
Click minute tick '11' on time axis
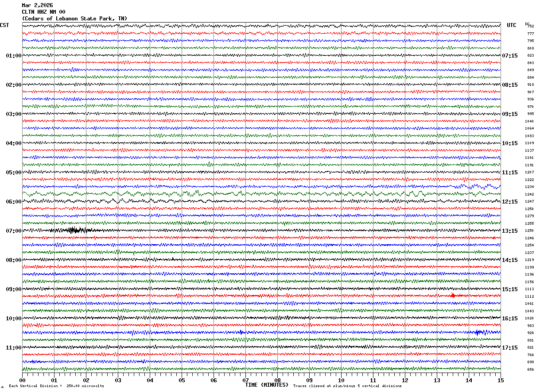click(x=373, y=380)
